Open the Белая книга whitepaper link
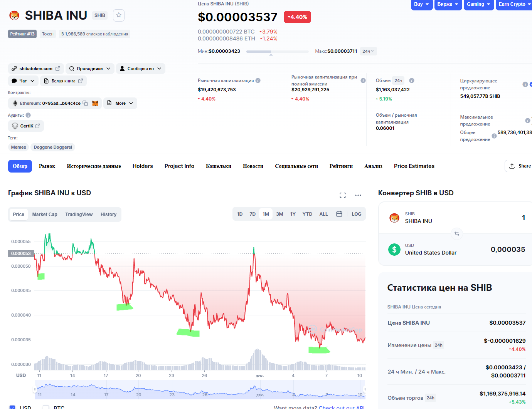532x409 pixels. 64,81
